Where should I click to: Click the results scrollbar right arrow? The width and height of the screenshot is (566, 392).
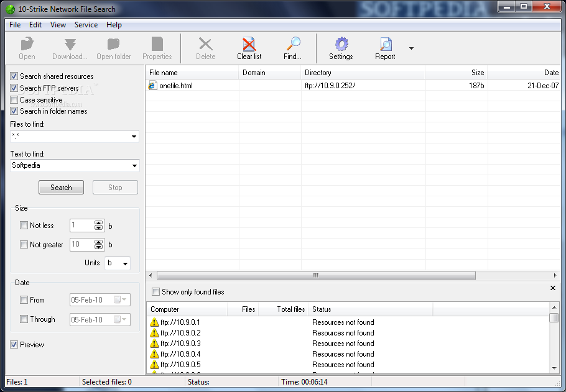[555, 275]
